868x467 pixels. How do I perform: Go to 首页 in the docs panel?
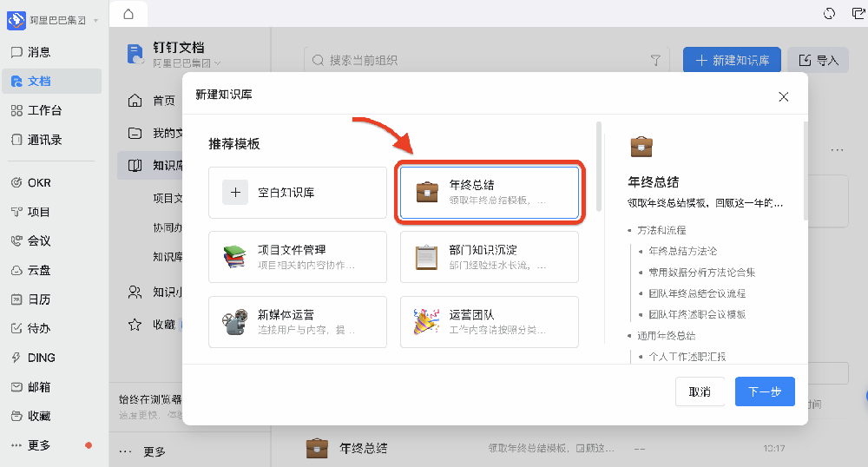pyautogui.click(x=152, y=100)
